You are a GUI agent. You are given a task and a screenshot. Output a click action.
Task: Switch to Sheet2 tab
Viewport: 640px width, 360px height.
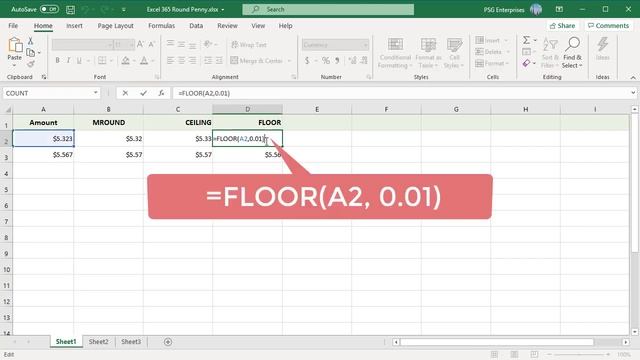[x=98, y=342]
